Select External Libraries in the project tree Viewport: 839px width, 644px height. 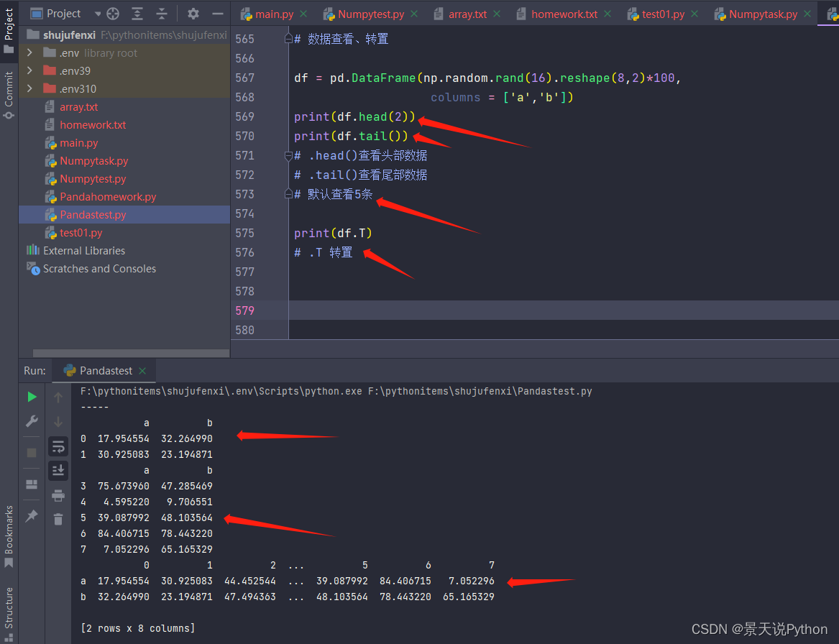(x=124, y=250)
